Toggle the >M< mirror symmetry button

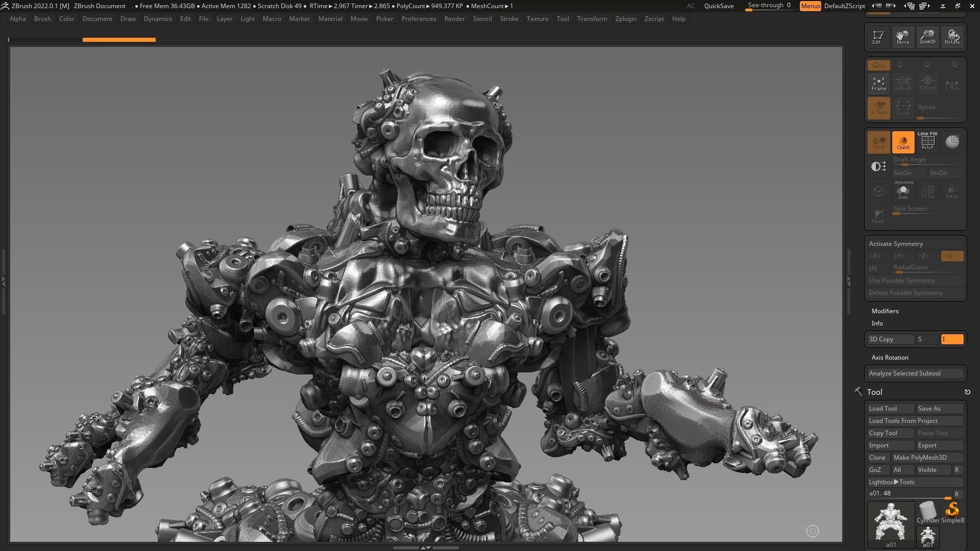tap(952, 256)
